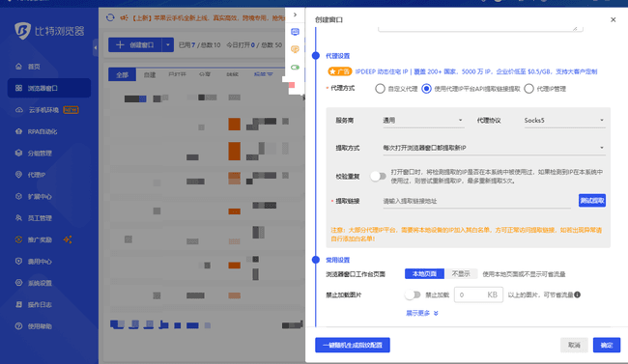Expand more settings via 展示更多

click(422, 313)
